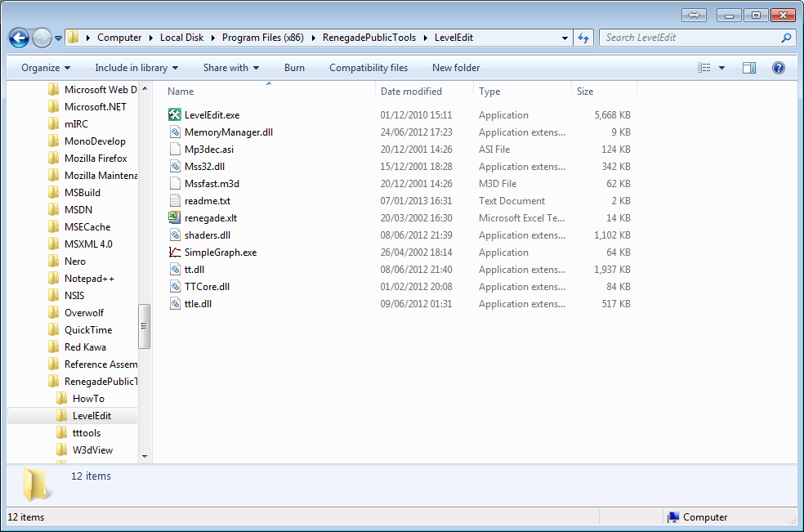Open the Share with dropdown
The width and height of the screenshot is (804, 532).
(x=230, y=68)
